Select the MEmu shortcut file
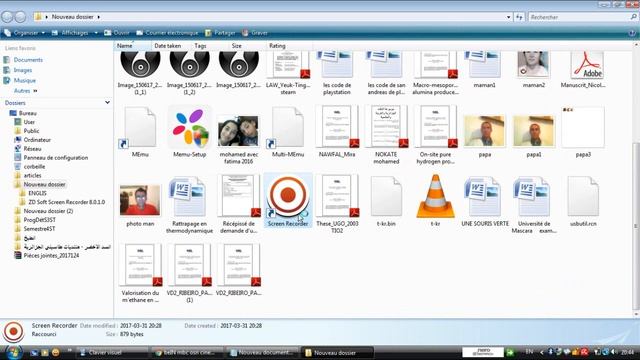 (140, 128)
